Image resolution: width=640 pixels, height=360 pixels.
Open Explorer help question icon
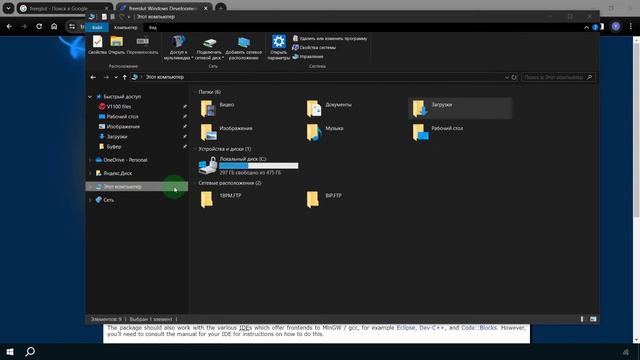point(595,27)
